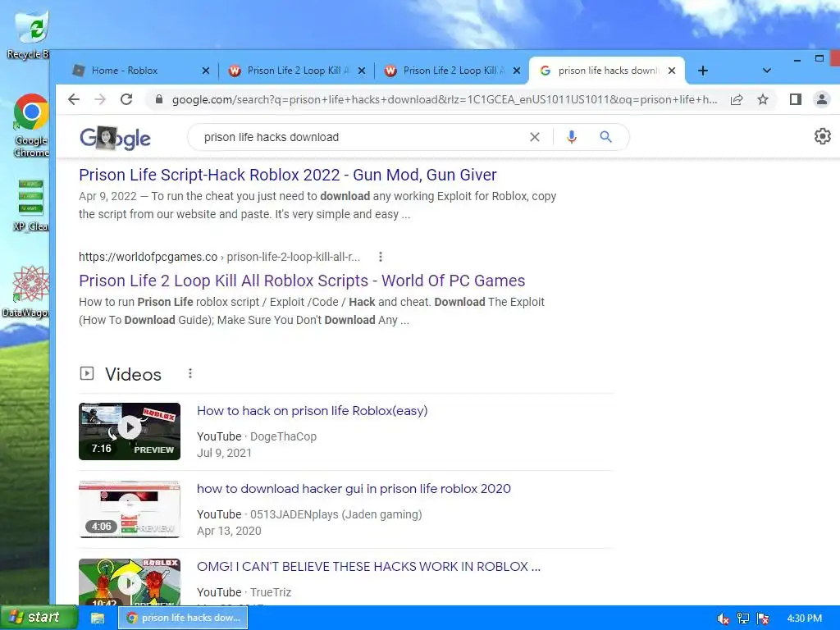Clear the search box with X
Viewport: 840px width, 630px height.
[535, 137]
